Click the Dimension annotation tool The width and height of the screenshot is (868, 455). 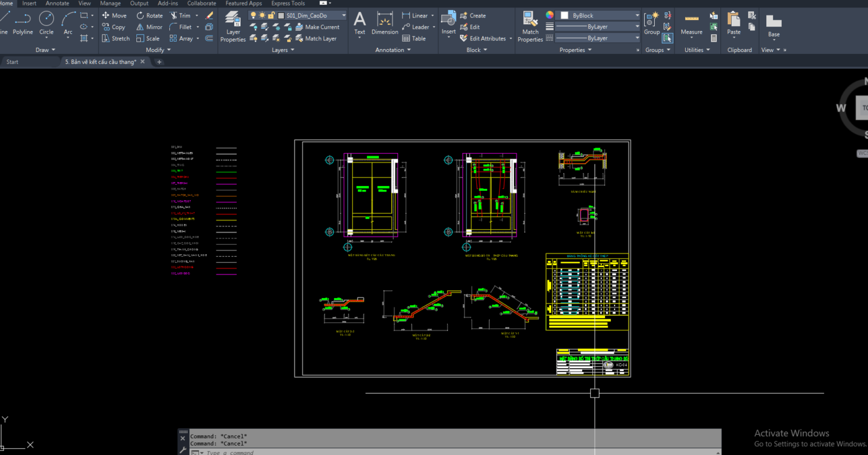pyautogui.click(x=385, y=24)
